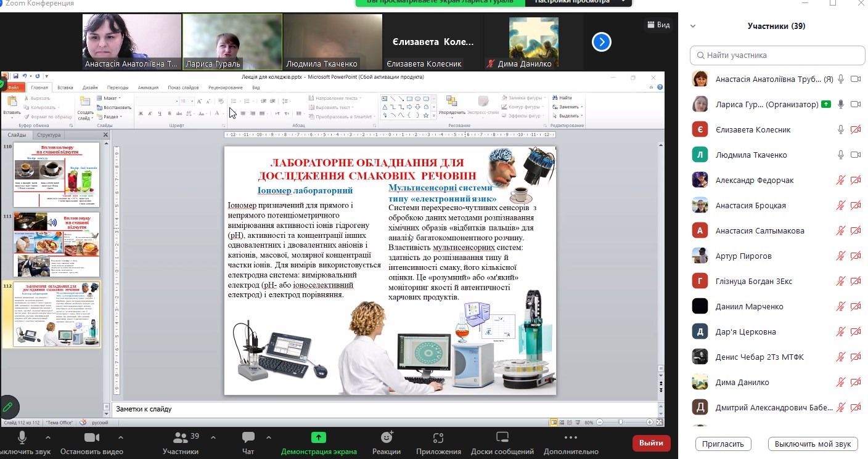The width and height of the screenshot is (868, 459).
Task: Mute audio with the microphone icon in Zoom toolbar
Action: (22, 437)
